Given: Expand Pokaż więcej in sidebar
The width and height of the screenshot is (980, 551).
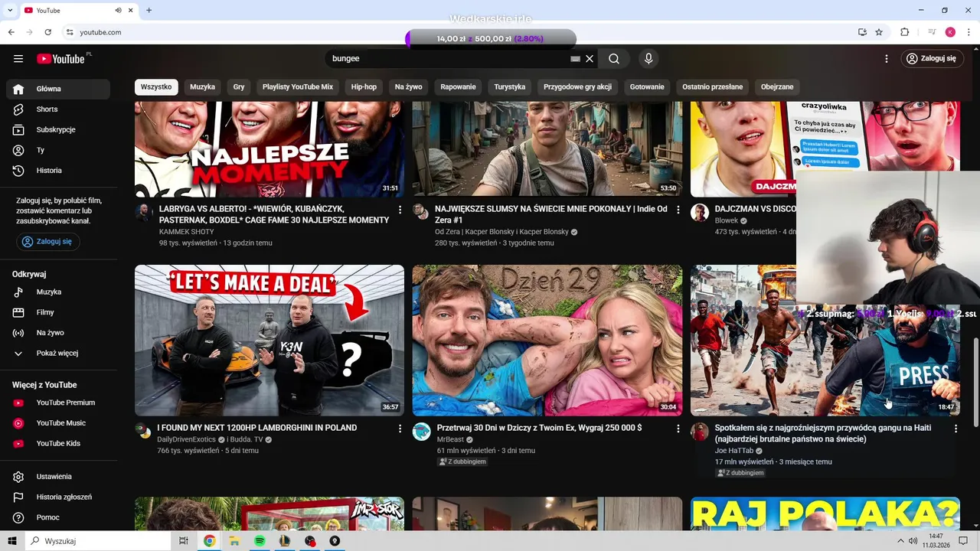Looking at the screenshot, I should click(58, 354).
